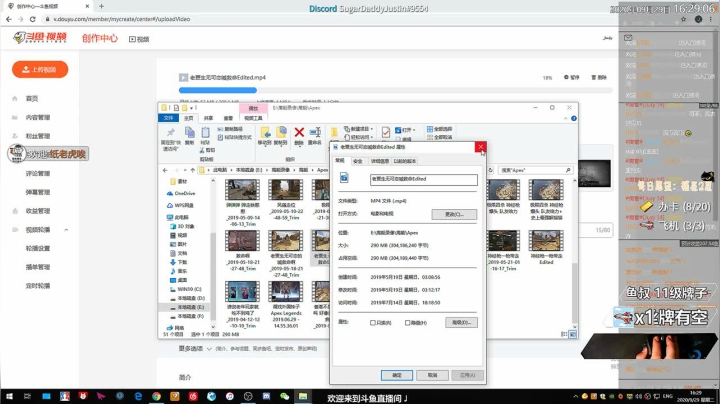This screenshot has height=404, width=720.
Task: Reload the page with browser refresh icon
Action: [33, 19]
